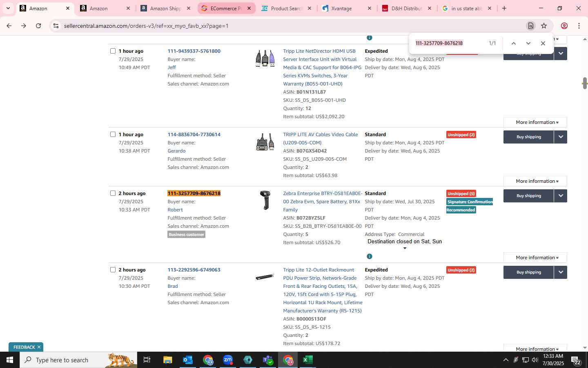Bookmark this page with the star icon

544,26
